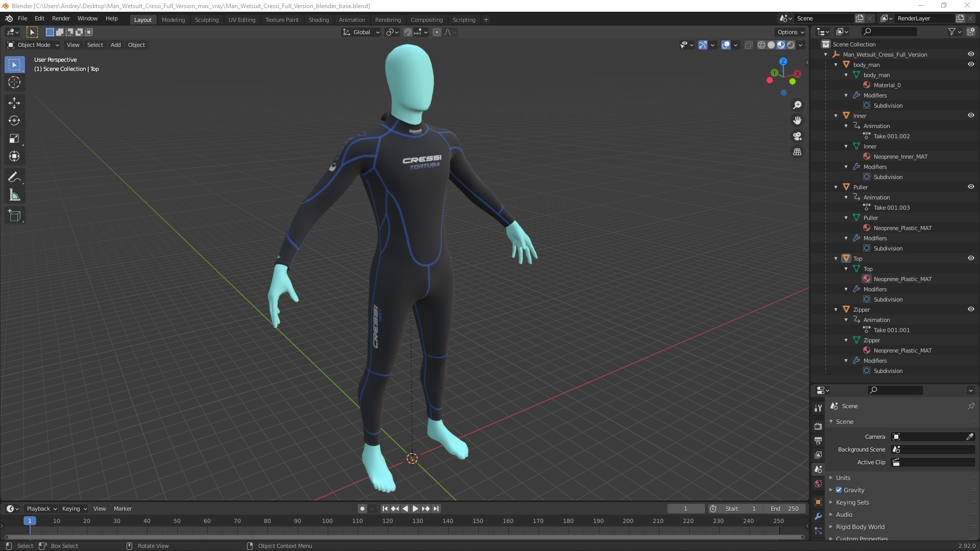Open the Add menu in viewport header
Screen dimensions: 980x551
pyautogui.click(x=116, y=45)
